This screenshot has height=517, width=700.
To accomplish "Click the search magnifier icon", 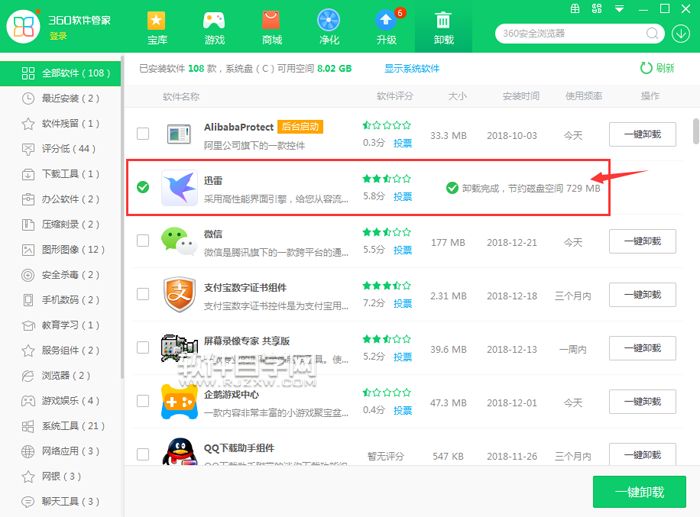I will (652, 33).
